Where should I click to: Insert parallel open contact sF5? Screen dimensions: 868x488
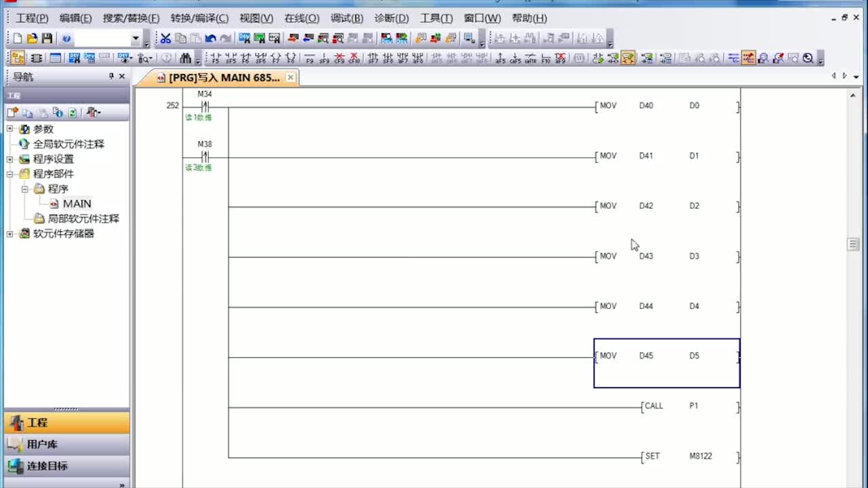[231, 58]
